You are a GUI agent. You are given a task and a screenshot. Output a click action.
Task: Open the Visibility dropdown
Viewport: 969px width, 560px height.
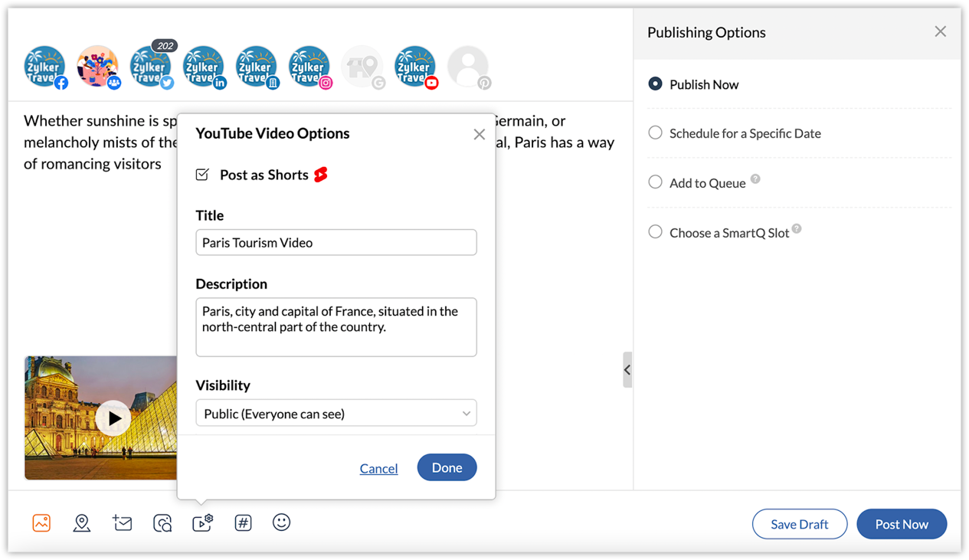coord(336,413)
